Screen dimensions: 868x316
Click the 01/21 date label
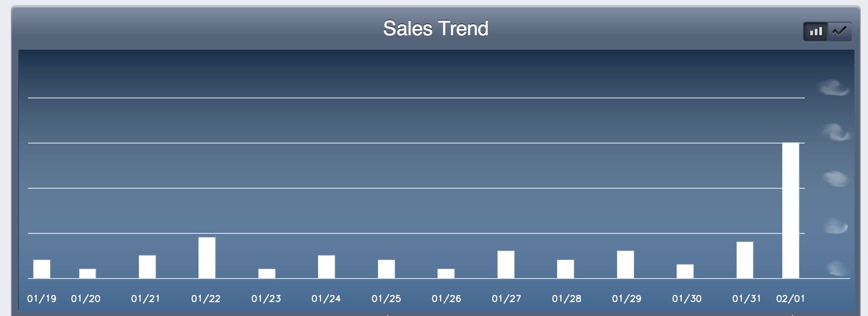click(146, 298)
